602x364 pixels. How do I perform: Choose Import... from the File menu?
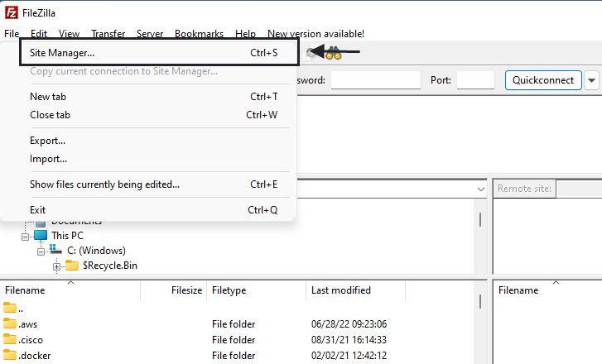[153, 159]
